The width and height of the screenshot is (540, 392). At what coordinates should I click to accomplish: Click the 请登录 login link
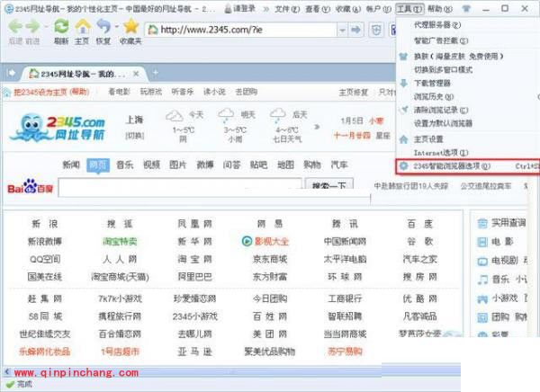point(240,9)
